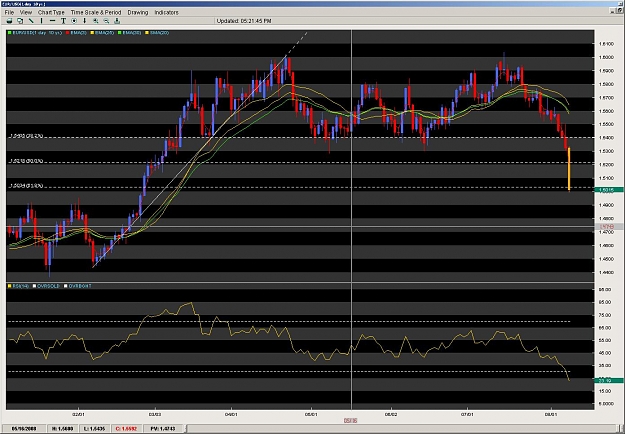Click the PV value status bar field
Screen dimensions: 625x434
point(162,428)
